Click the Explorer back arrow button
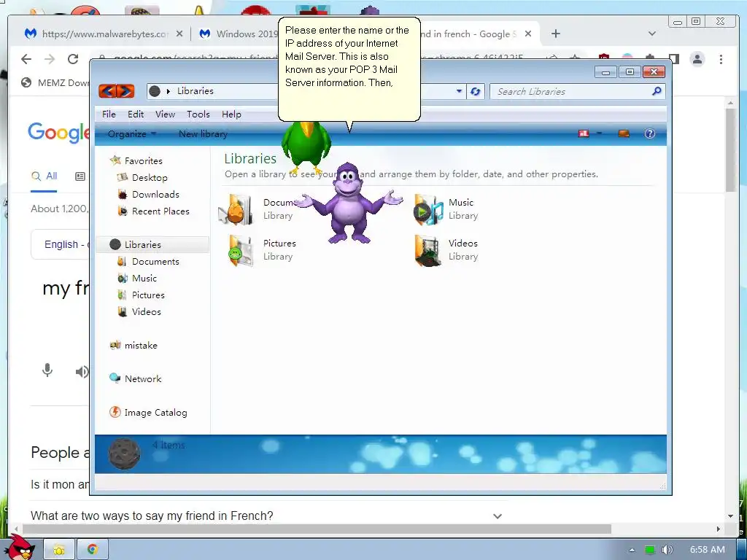 [x=108, y=91]
